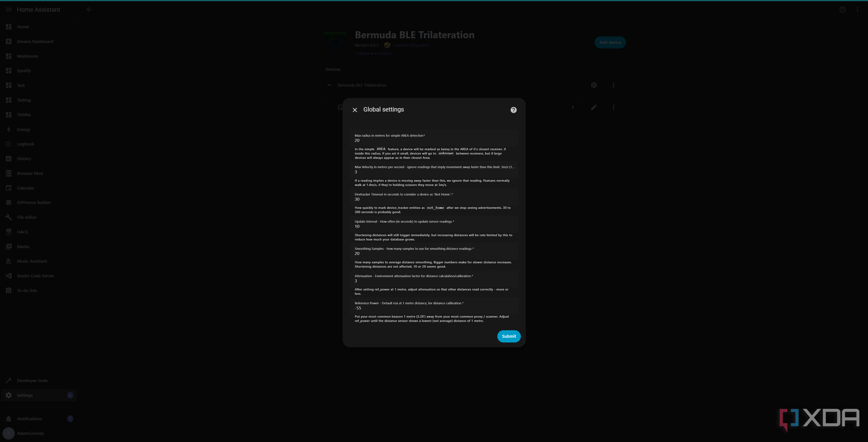Open Dwains Dashboard

pos(39,41)
